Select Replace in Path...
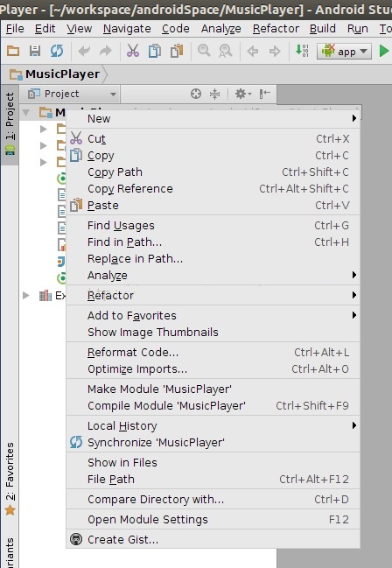 coord(213,259)
